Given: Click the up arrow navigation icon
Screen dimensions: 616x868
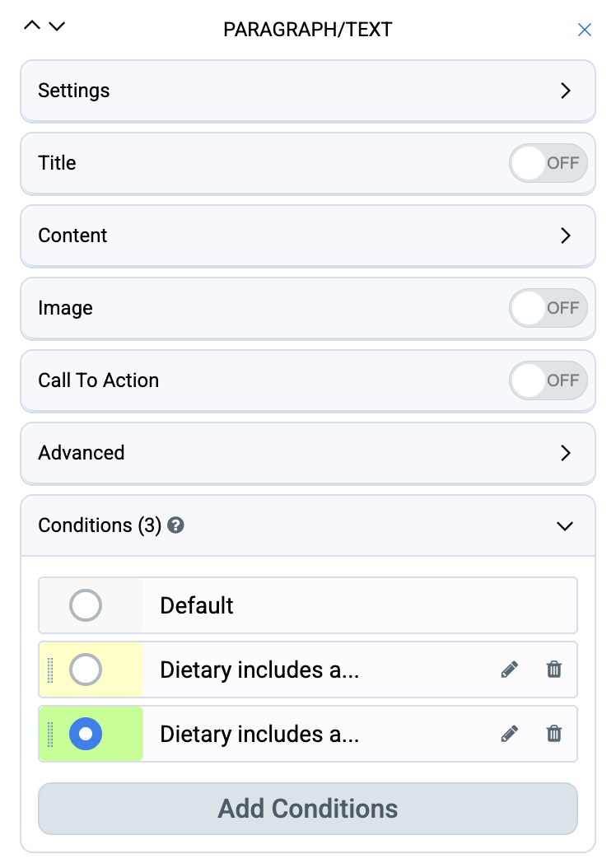Looking at the screenshot, I should 32,26.
